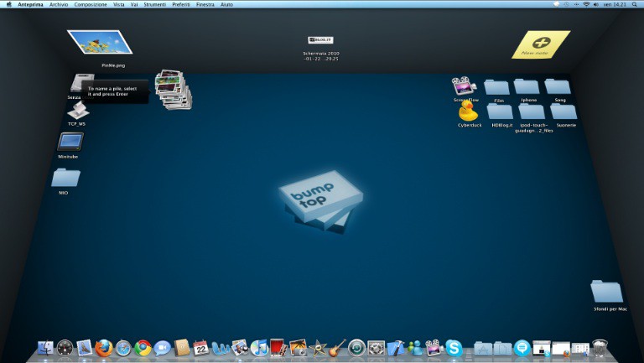
Task: Open the HDBlog.it folder
Action: 500,111
